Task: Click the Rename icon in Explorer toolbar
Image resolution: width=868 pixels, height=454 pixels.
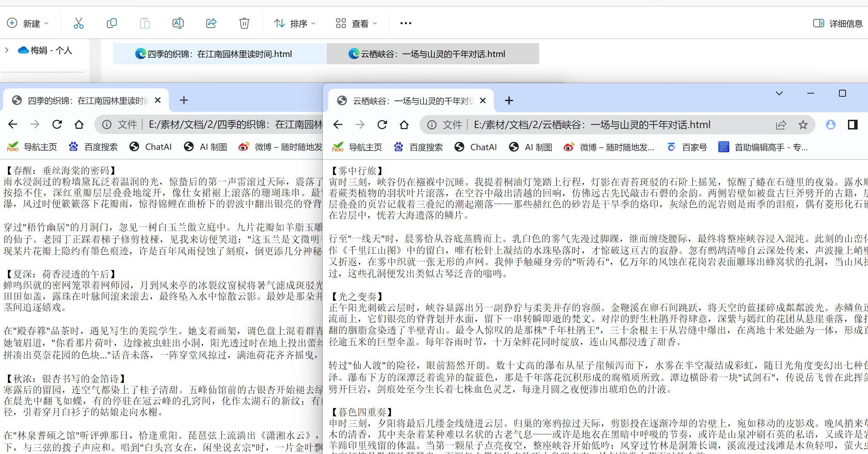Action: 178,23
